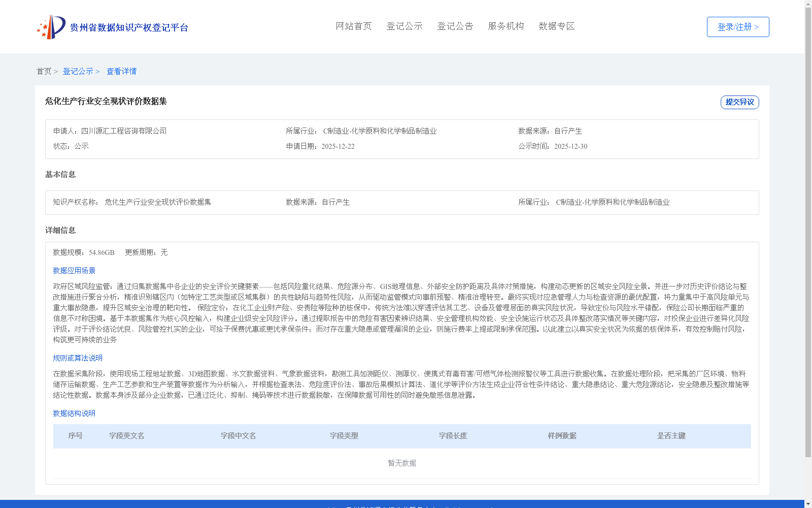Click the 数据应用场景 subsection title
Image resolution: width=812 pixels, height=508 pixels.
click(74, 271)
